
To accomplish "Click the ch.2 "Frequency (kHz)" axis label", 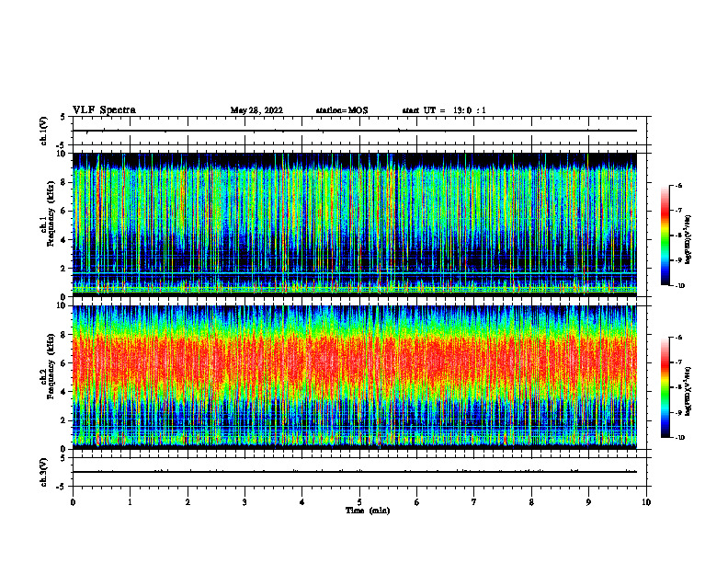I will [x=51, y=366].
